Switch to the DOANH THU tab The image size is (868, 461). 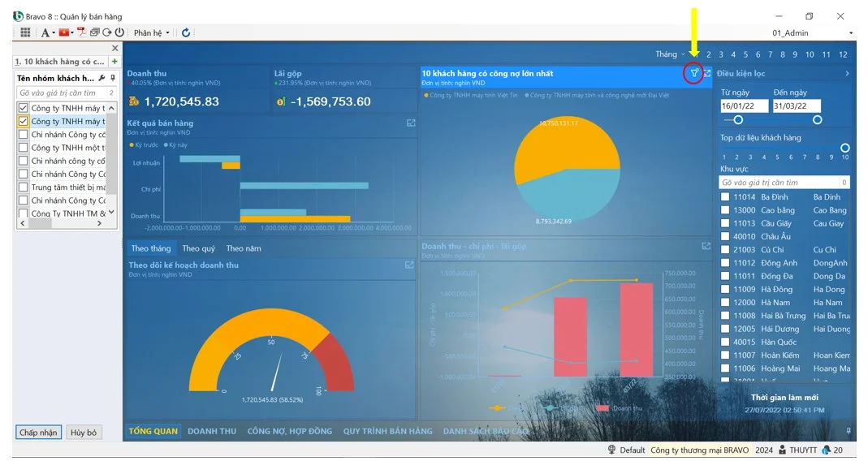(212, 431)
